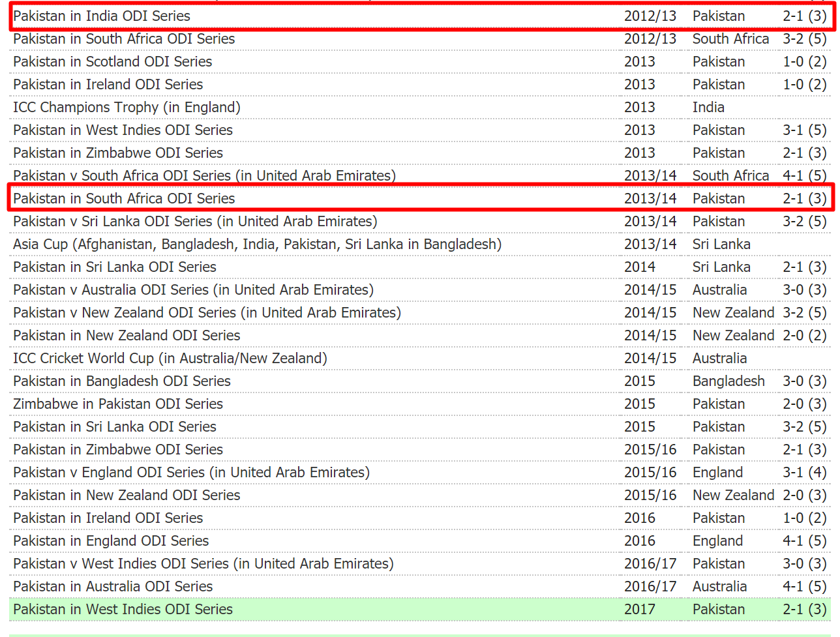This screenshot has height=637, width=840.
Task: Click season 2013 in ICC Champions Trophy row
Action: pyautogui.click(x=639, y=107)
